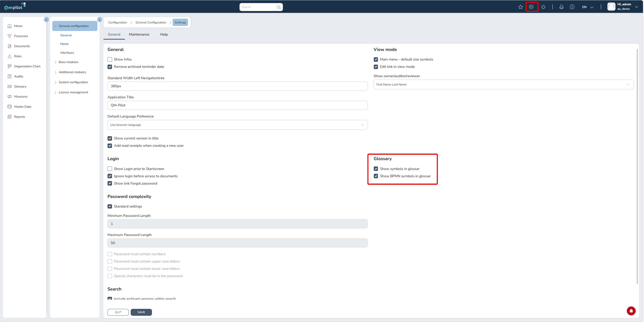Go to Organization Chart in sidebar
644x322 pixels.
tap(27, 66)
